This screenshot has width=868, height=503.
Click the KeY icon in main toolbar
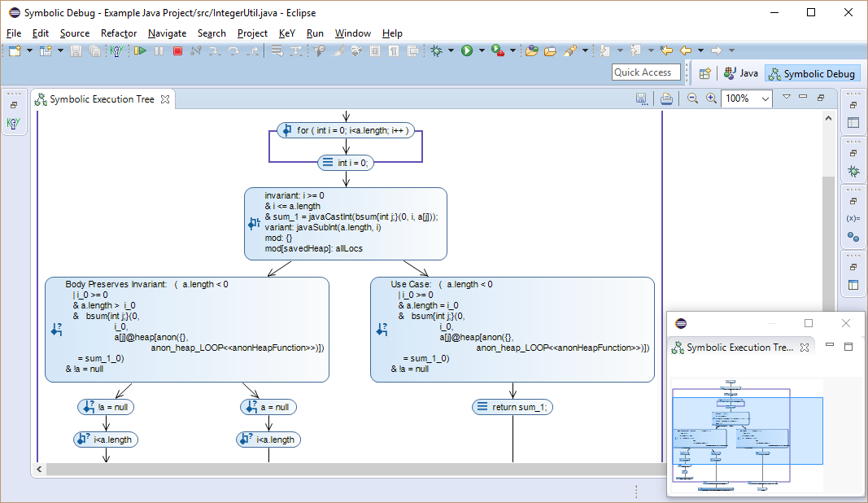click(x=116, y=51)
